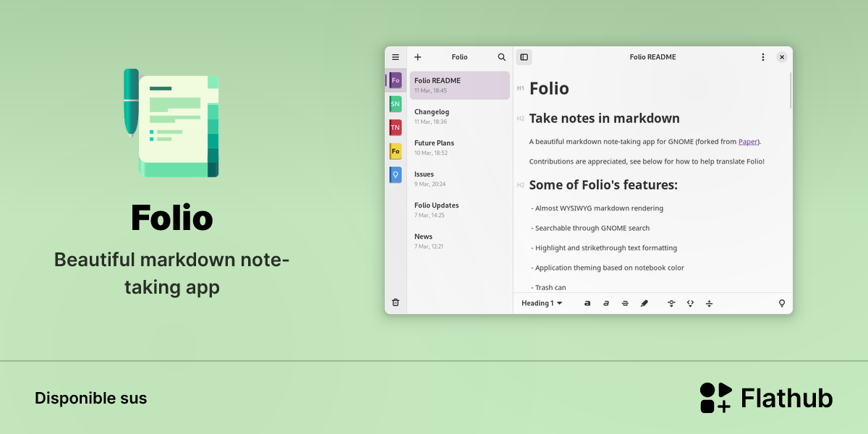Toggle the sidebar panel button
The height and width of the screenshot is (434, 868).
[x=524, y=57]
